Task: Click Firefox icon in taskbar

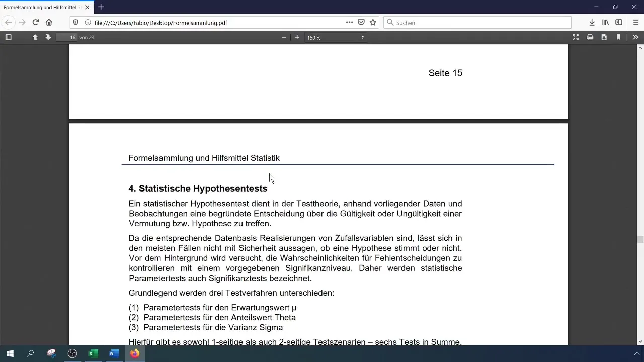Action: coord(135,353)
